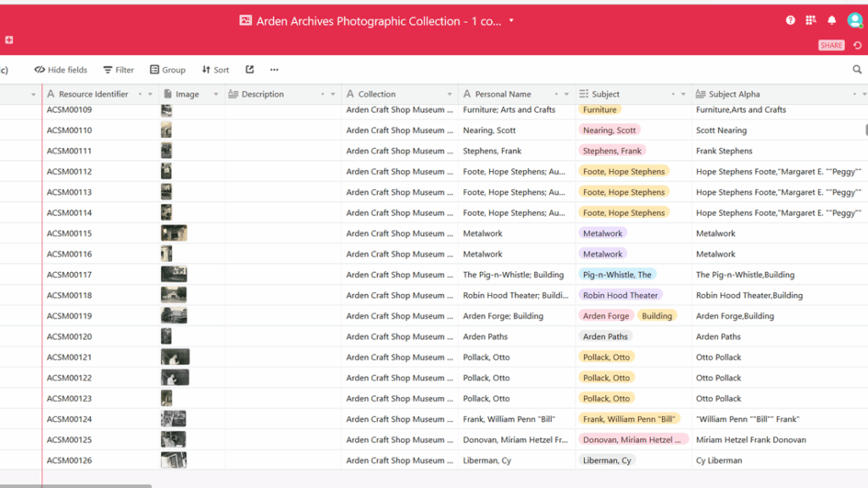Open the Subject column dropdown arrow

tap(682, 94)
